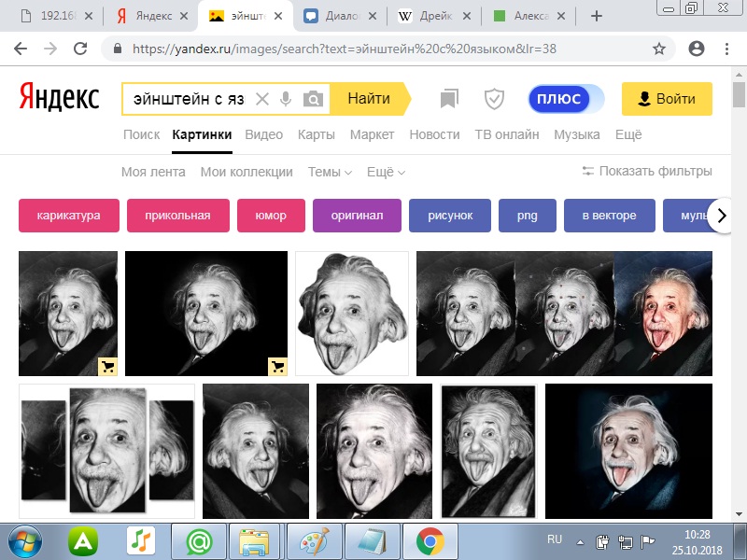Open the ТВ онлайн section
747x560 pixels.
coord(507,134)
